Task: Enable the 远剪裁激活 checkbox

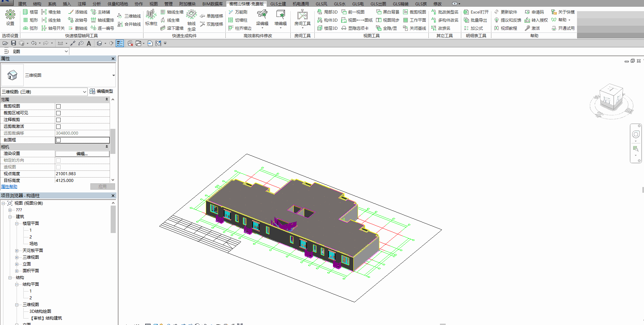Action: pyautogui.click(x=58, y=126)
